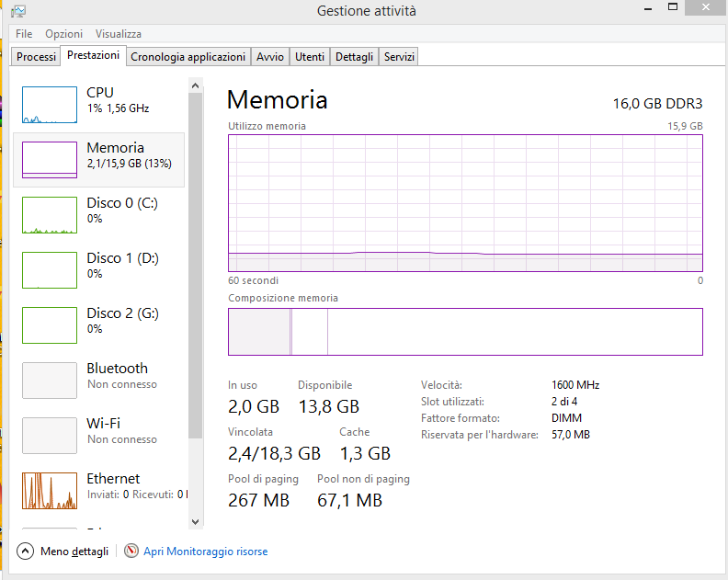Click the '2,0 GB' in-use value
728x580 pixels.
pyautogui.click(x=254, y=407)
